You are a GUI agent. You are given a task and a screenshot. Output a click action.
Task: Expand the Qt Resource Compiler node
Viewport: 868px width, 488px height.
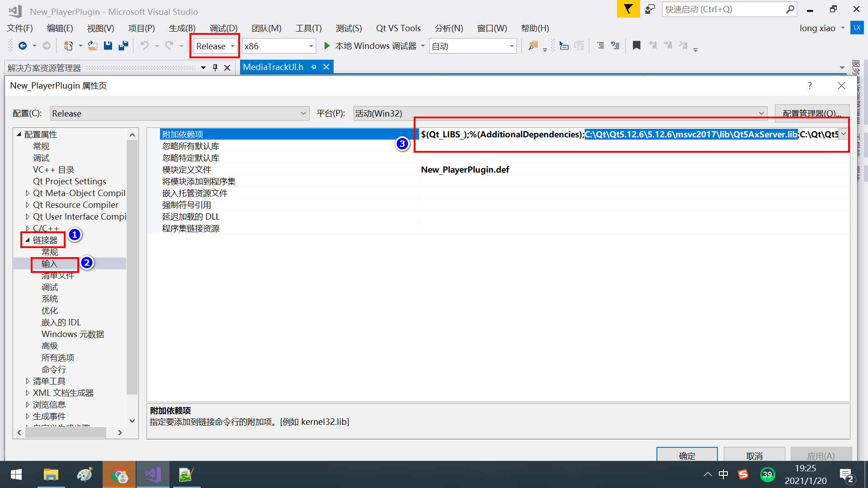[x=28, y=205]
